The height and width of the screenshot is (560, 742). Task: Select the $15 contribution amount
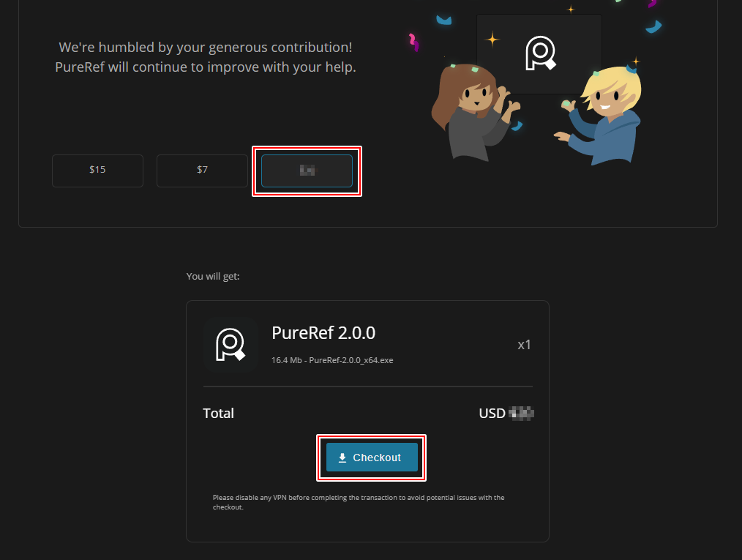[x=97, y=170]
